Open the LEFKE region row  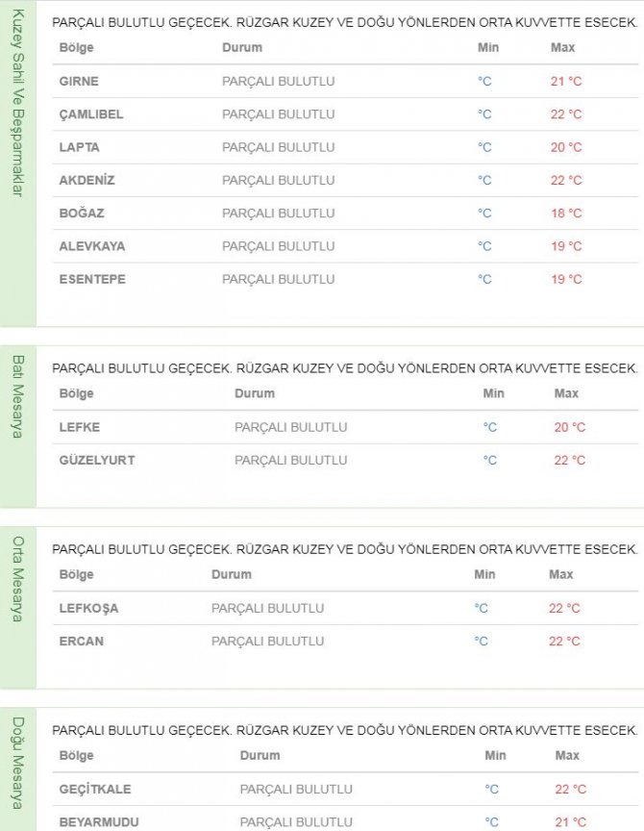point(79,427)
